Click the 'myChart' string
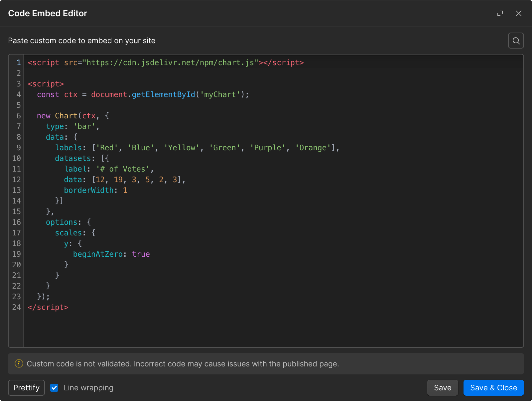532x401 pixels. 220,94
